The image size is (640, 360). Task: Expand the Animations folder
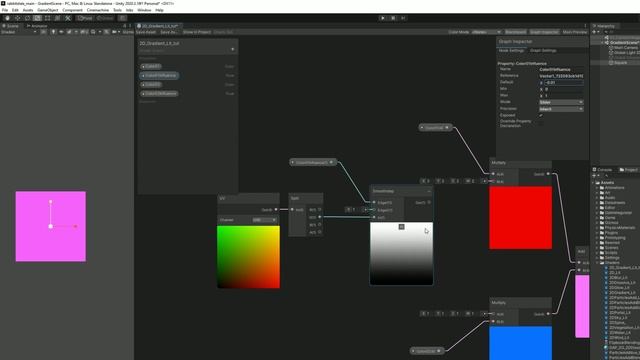point(597,188)
